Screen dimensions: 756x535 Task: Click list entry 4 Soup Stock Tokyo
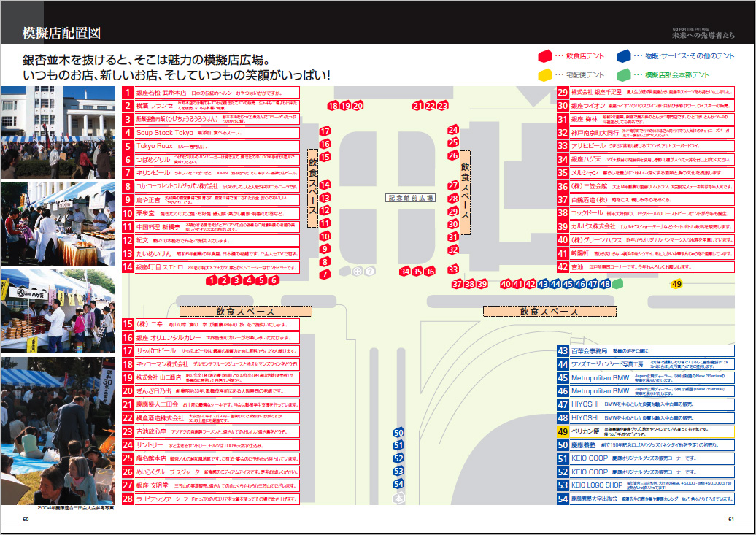click(211, 133)
